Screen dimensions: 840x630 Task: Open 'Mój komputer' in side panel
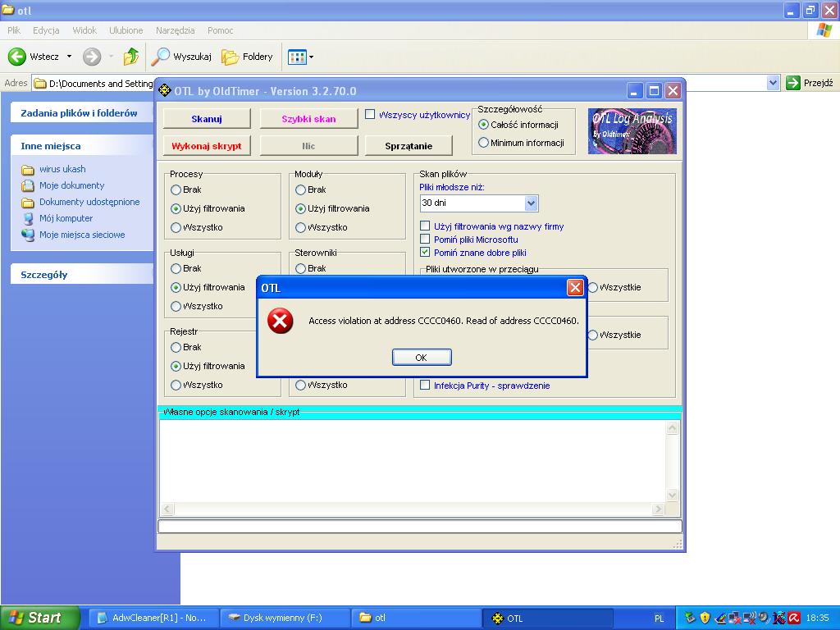click(66, 218)
